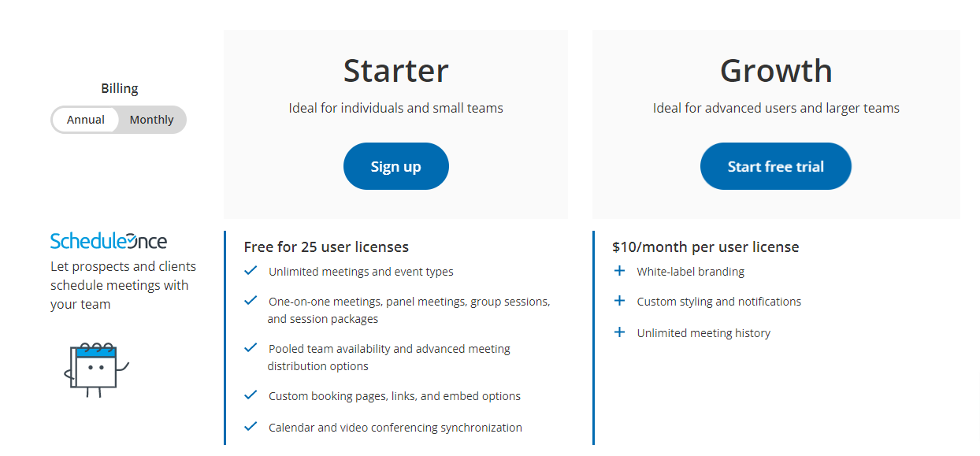The width and height of the screenshot is (980, 456).
Task: Click checkmark beside Calendar and video conferencing synchronization
Action: click(251, 427)
